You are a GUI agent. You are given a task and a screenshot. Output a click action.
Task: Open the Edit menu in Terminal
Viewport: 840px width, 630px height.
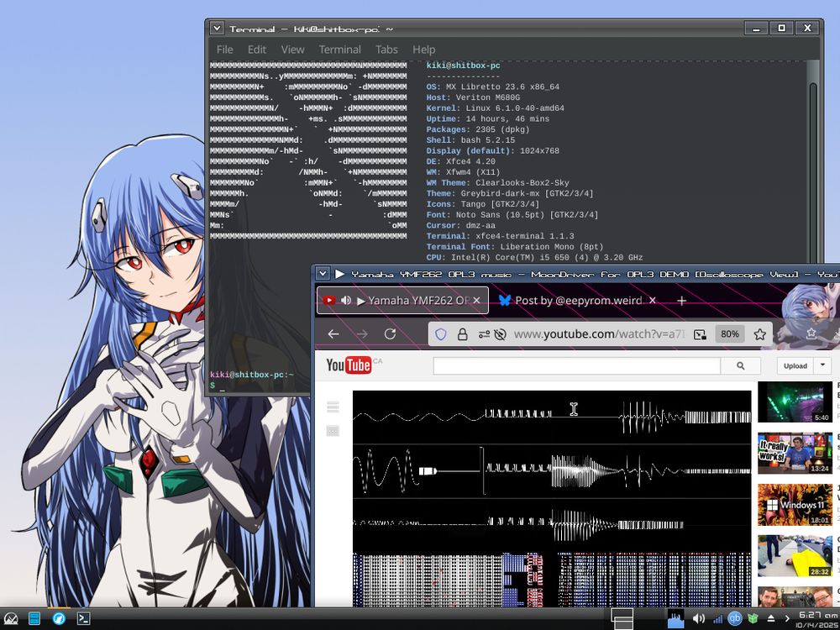coord(256,50)
